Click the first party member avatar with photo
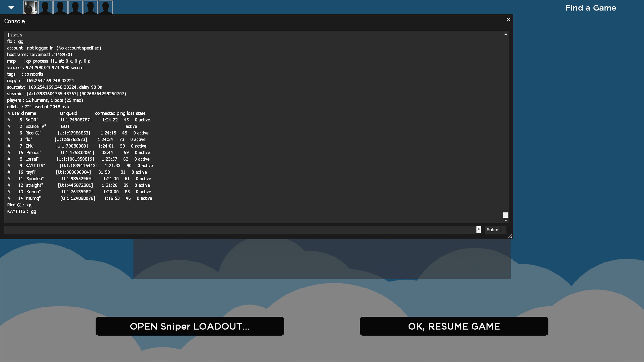644x362 pixels. pyautogui.click(x=30, y=8)
